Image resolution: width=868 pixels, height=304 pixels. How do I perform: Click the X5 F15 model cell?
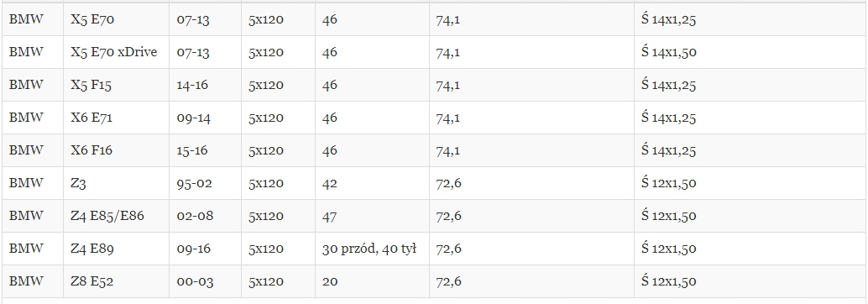click(116, 85)
